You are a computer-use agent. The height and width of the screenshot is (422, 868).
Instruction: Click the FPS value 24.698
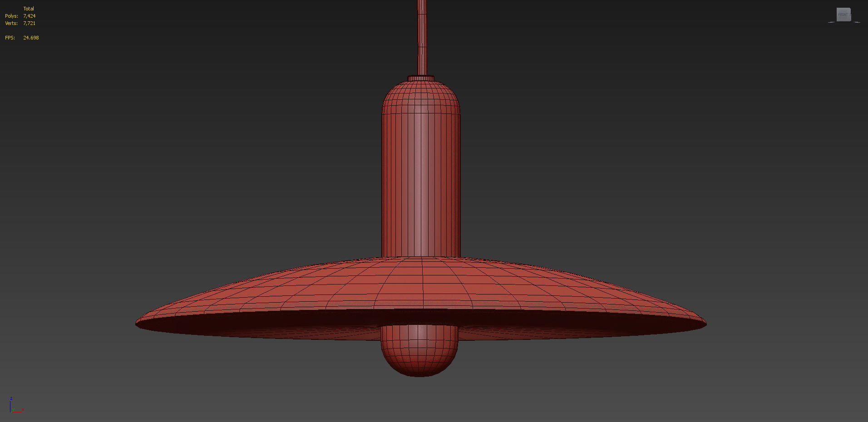[x=31, y=38]
